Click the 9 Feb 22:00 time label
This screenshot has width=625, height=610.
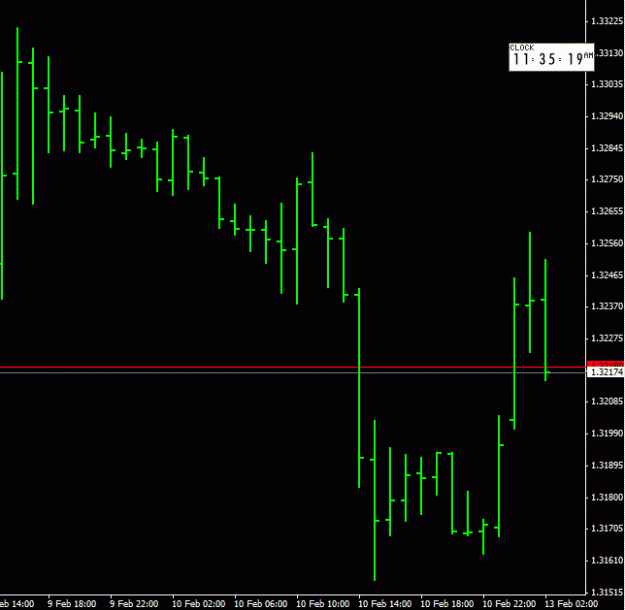click(x=134, y=604)
